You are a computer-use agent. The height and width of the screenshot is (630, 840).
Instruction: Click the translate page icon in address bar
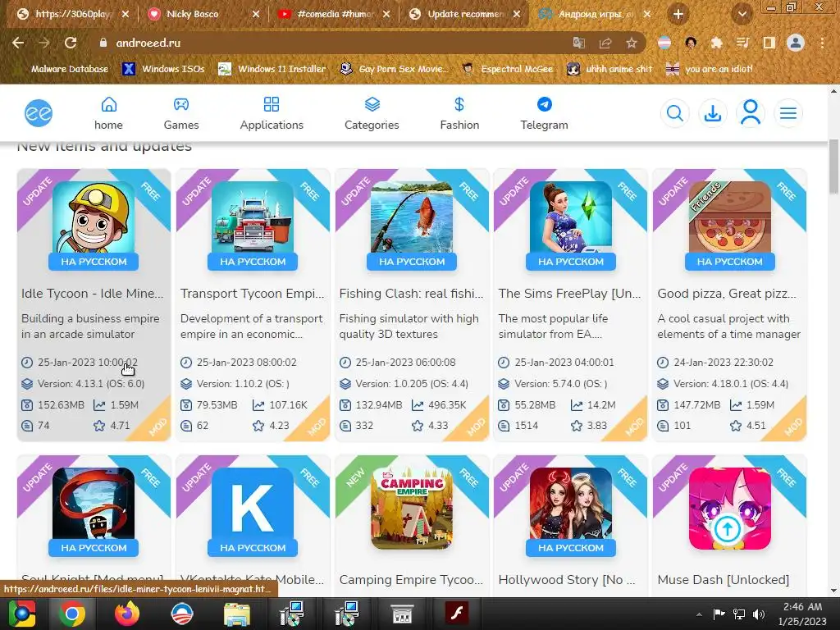coord(579,43)
